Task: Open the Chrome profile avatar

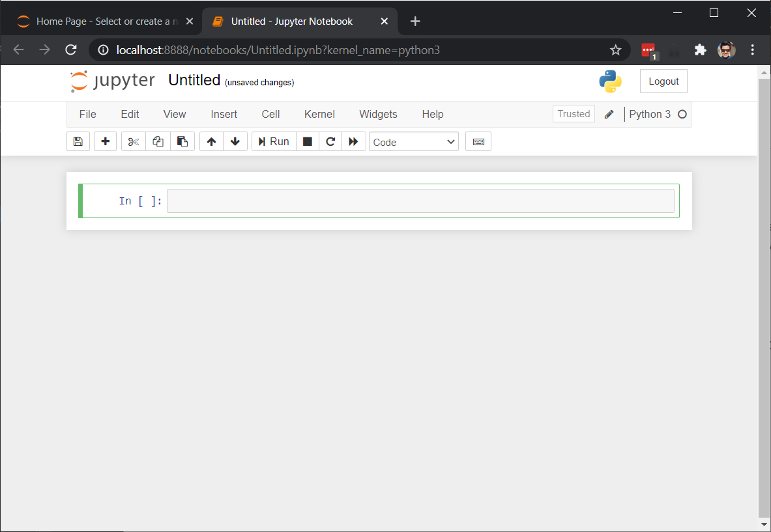Action: pos(726,49)
